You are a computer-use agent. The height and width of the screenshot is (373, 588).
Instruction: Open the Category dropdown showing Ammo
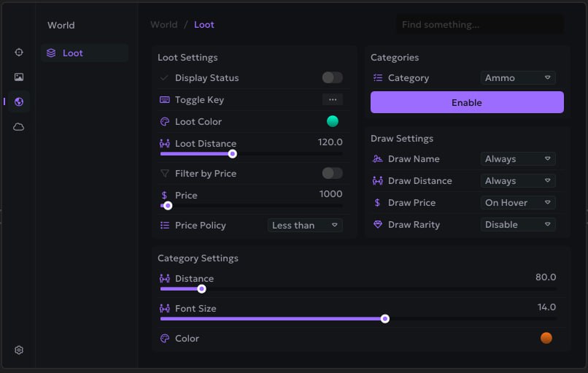pyautogui.click(x=518, y=78)
